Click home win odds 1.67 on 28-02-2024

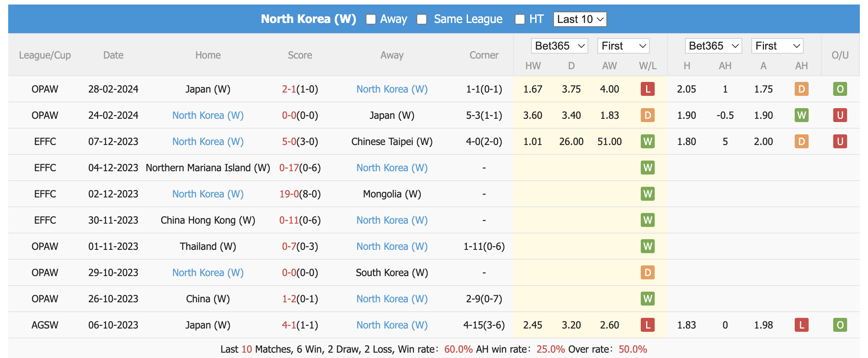pos(533,89)
